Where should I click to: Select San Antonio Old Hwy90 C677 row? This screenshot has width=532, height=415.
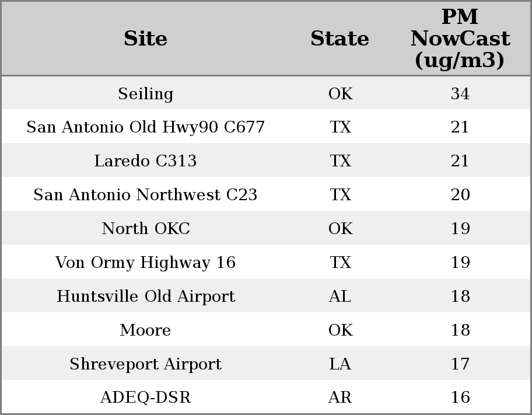(x=145, y=127)
